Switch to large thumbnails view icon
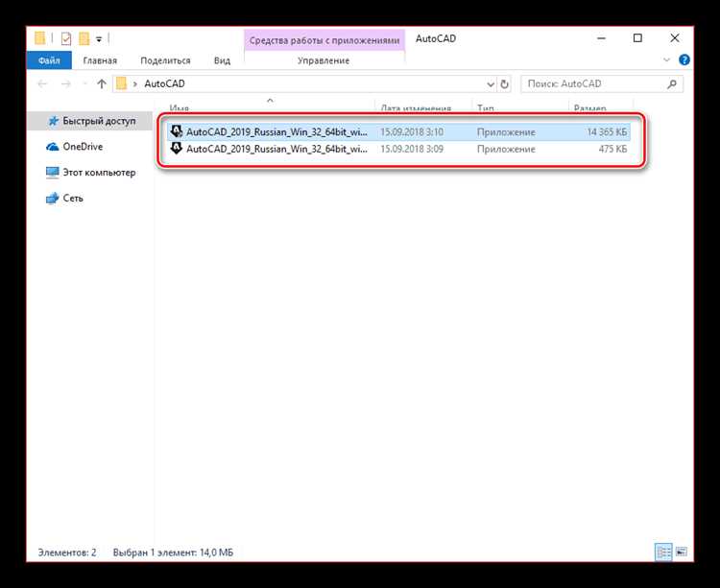Screen dimensions: 720x588 (x=682, y=552)
